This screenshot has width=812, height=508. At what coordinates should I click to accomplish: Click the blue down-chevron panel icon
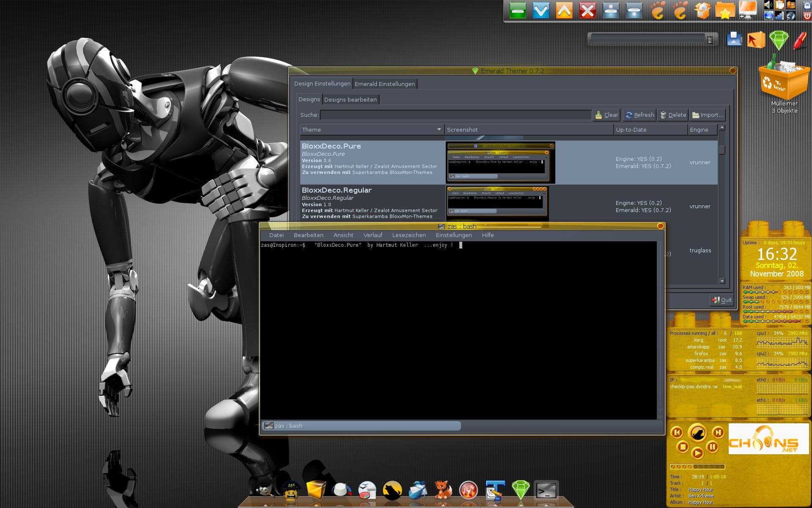pyautogui.click(x=541, y=11)
